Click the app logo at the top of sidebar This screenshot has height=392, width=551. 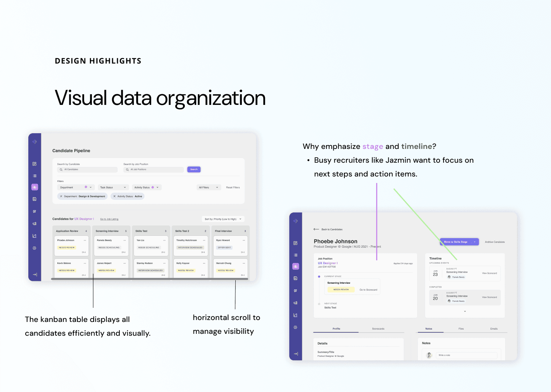coord(34,142)
